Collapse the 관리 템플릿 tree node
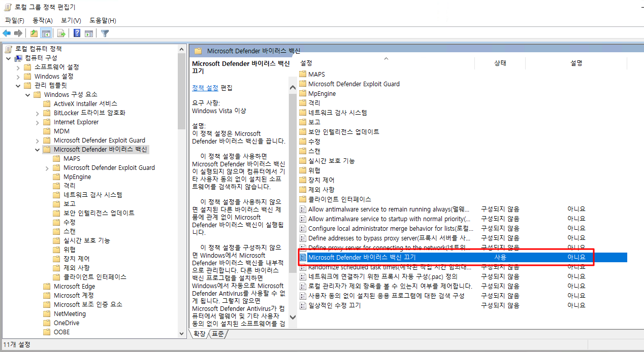The width and height of the screenshot is (644, 352). [18, 85]
